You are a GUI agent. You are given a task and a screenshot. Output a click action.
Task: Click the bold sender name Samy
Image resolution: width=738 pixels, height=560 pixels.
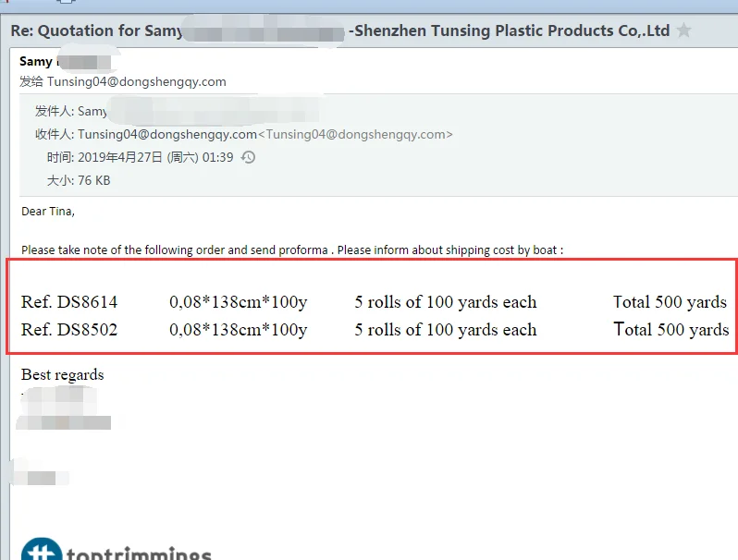click(x=36, y=62)
